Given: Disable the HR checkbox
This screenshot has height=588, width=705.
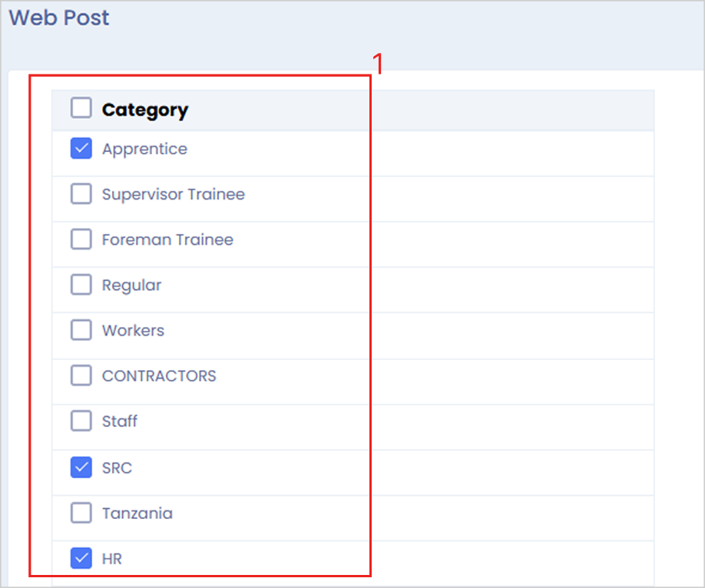Looking at the screenshot, I should click(81, 559).
